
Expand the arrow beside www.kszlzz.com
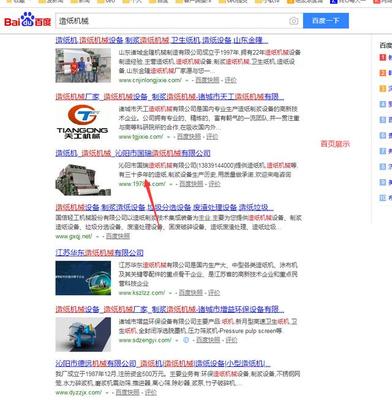170,293
